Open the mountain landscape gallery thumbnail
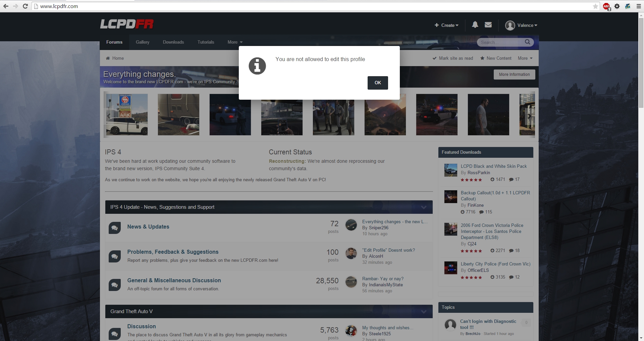 (385, 114)
